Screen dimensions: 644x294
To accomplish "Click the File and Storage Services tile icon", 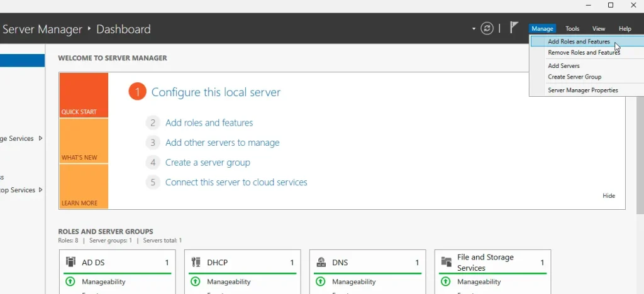I will (x=446, y=262).
